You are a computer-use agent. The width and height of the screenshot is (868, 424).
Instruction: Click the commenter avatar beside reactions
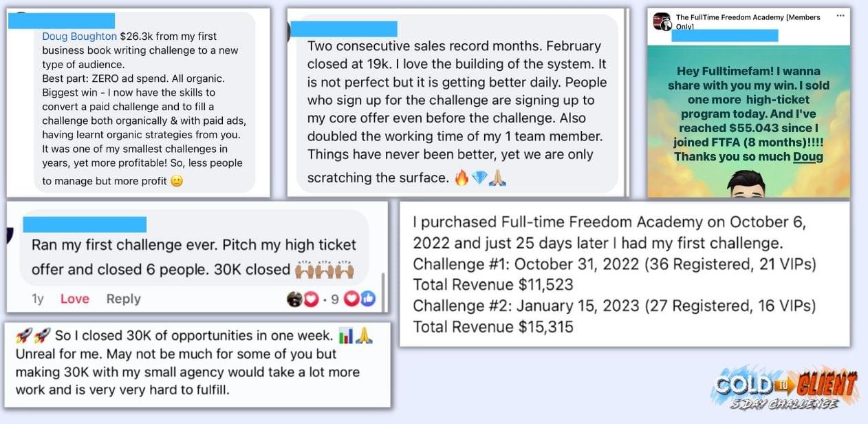[x=294, y=299]
